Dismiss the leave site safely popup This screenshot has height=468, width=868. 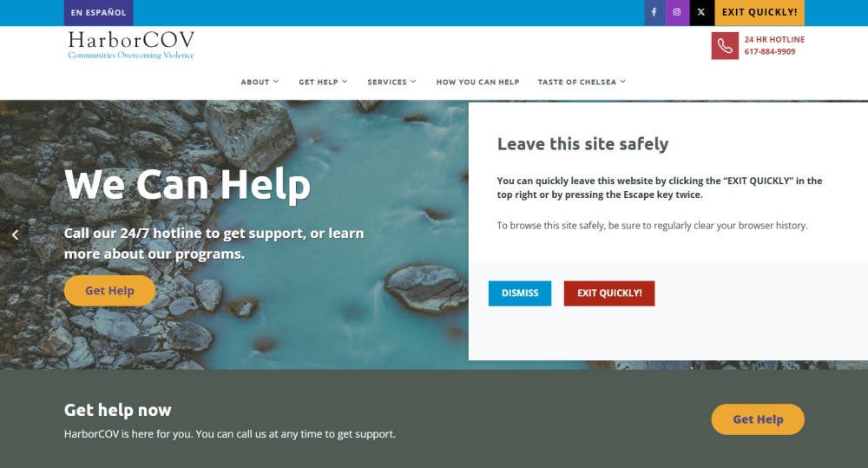pos(520,293)
